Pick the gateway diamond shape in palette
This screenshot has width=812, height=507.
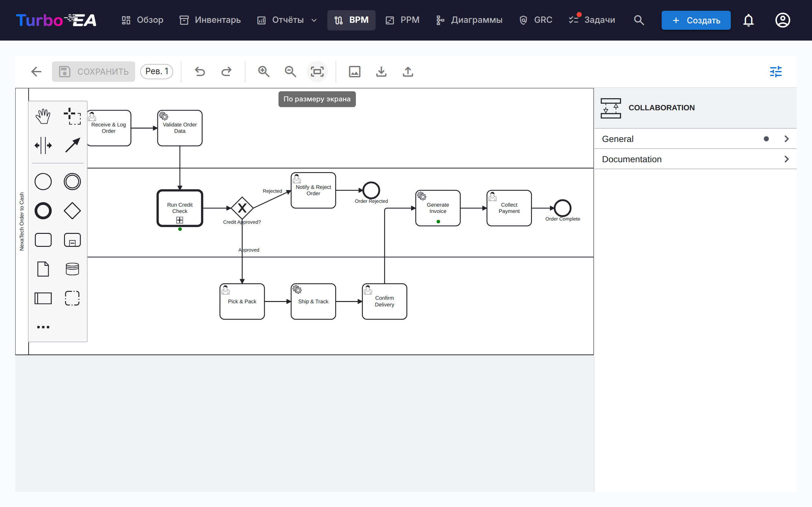72,211
